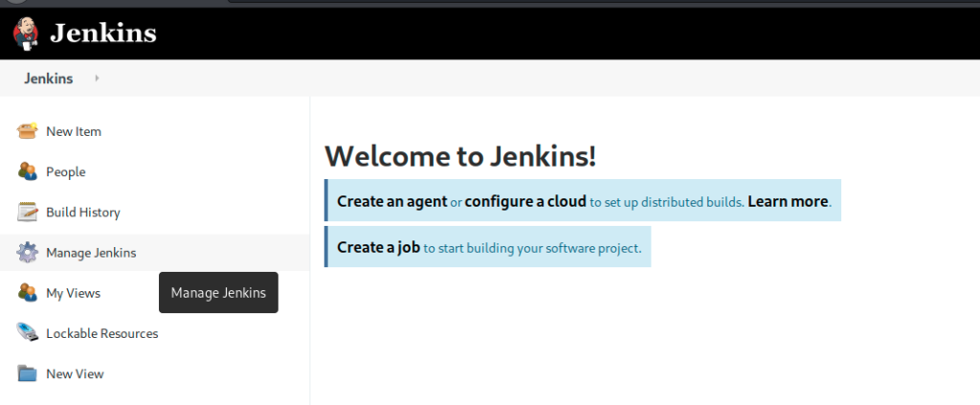980x405 pixels.
Task: Click the Build History notepad icon
Action: tap(27, 212)
